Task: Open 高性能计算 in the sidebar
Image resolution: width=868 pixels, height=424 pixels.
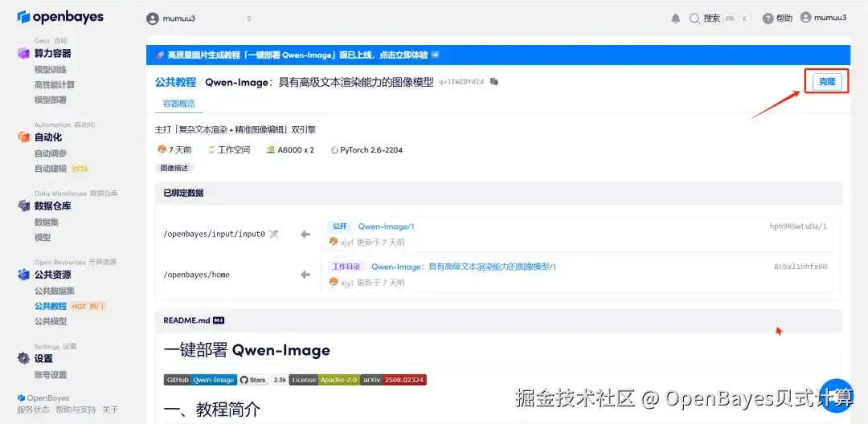Action: coord(55,84)
